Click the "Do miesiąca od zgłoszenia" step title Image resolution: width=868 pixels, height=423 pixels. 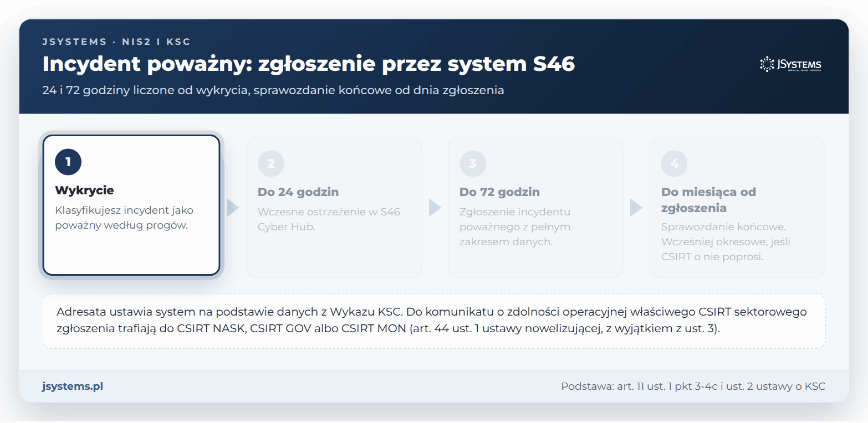click(x=708, y=200)
